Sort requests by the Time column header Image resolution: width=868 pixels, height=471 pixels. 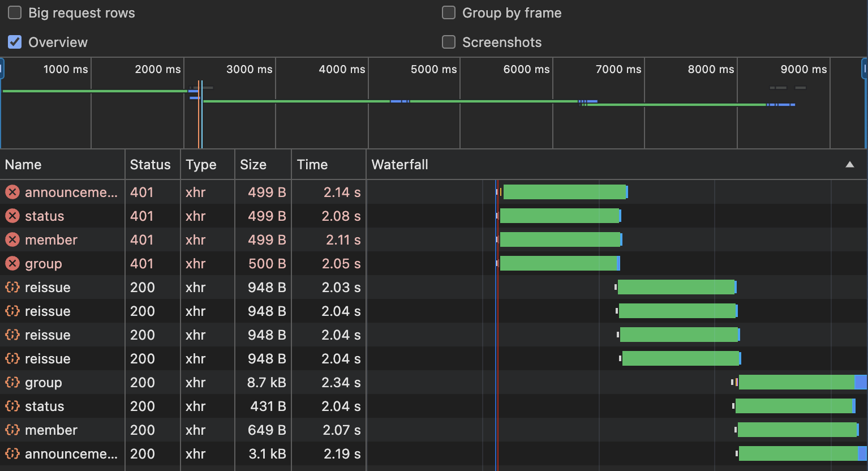point(312,165)
